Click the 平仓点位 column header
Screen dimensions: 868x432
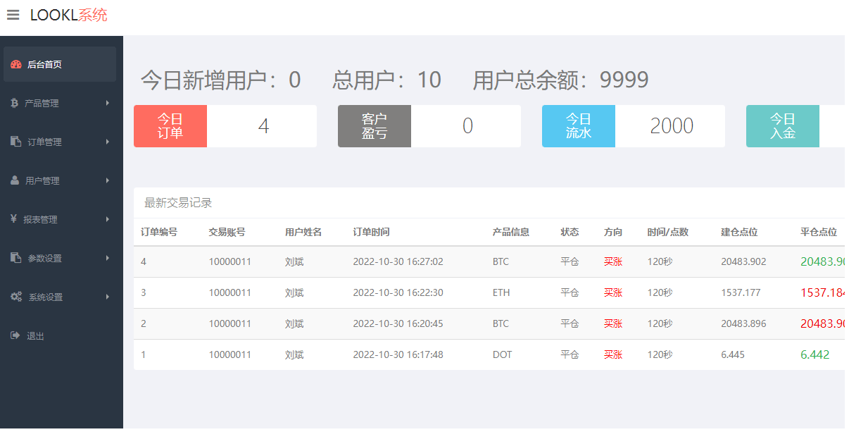pos(819,232)
